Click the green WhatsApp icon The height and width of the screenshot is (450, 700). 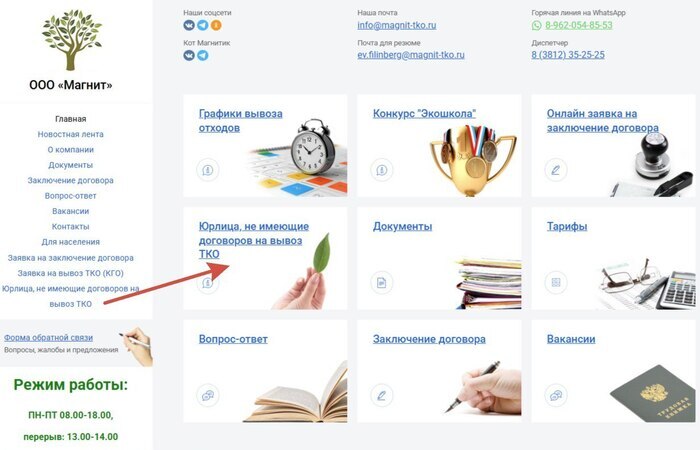click(537, 25)
